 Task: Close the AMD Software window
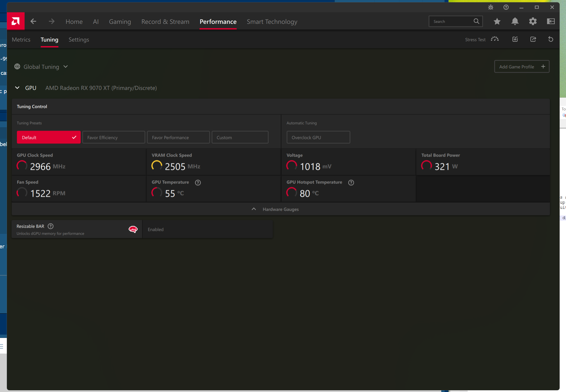click(552, 7)
